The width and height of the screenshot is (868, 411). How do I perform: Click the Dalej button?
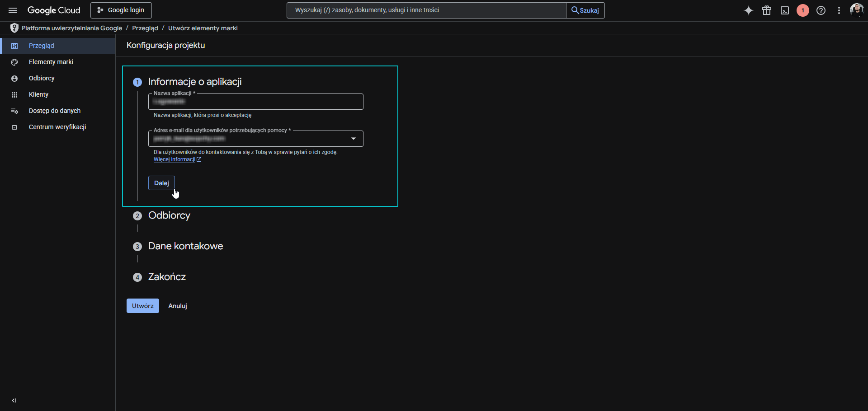pyautogui.click(x=161, y=183)
